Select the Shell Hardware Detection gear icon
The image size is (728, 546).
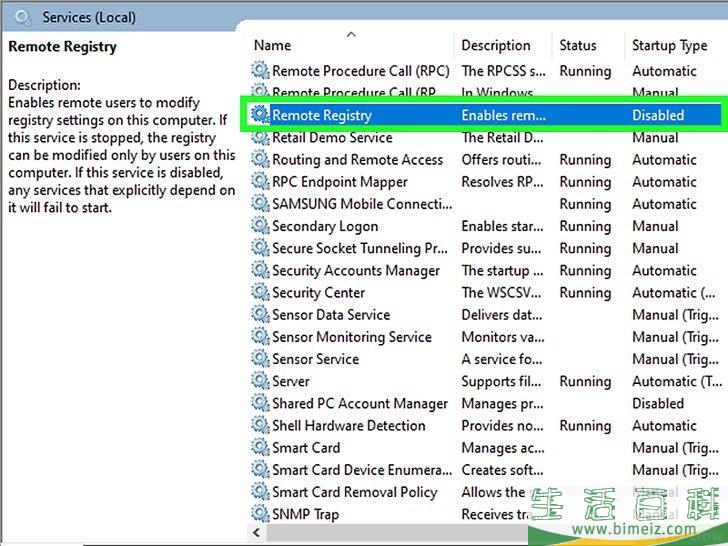point(260,426)
